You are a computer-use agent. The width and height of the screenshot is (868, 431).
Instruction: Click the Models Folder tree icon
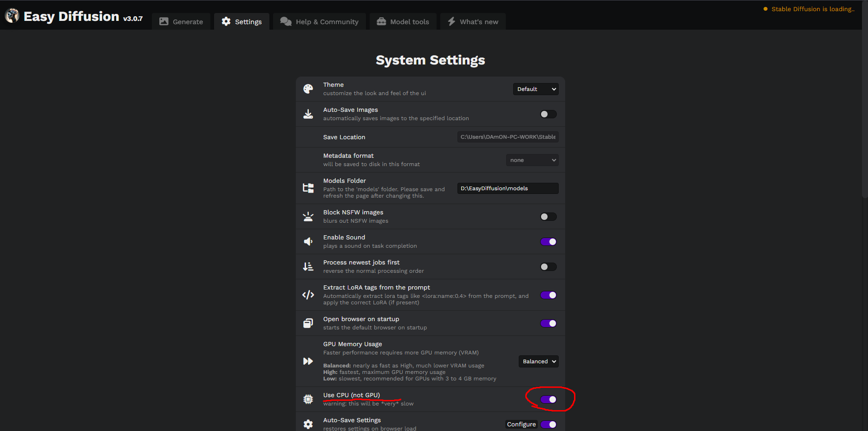coord(308,187)
